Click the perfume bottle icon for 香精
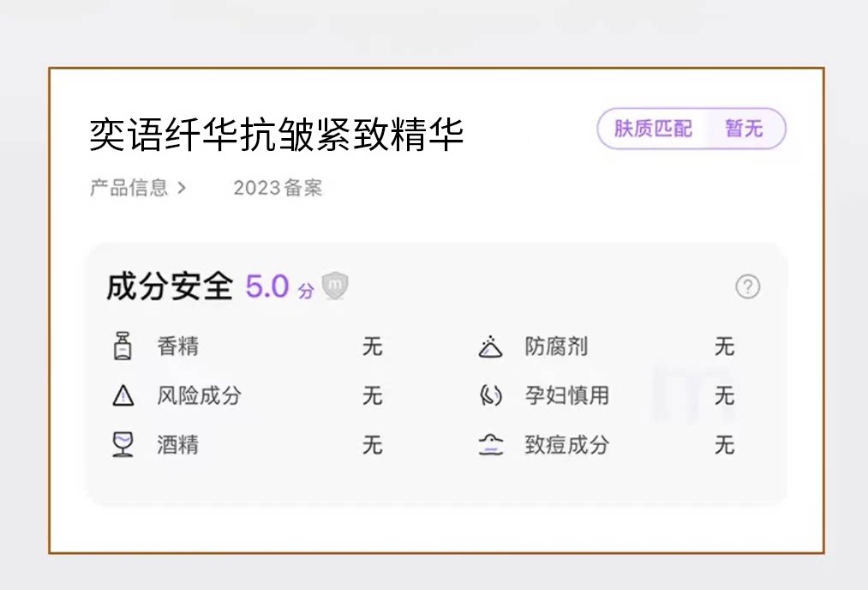The image size is (868, 590). tap(123, 346)
